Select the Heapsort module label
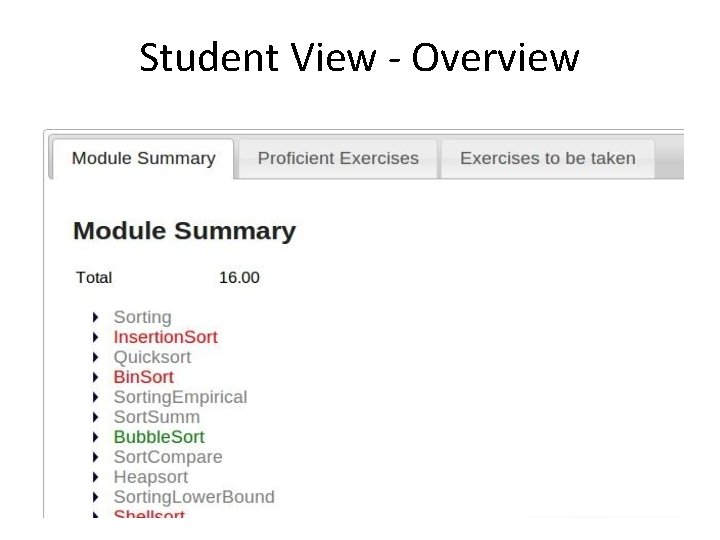The image size is (720, 540). tap(151, 477)
